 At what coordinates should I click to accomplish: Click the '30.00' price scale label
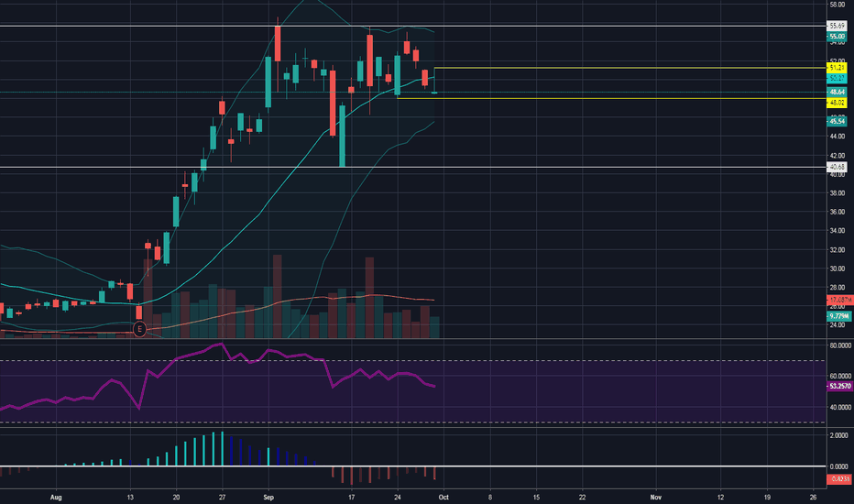tap(838, 268)
